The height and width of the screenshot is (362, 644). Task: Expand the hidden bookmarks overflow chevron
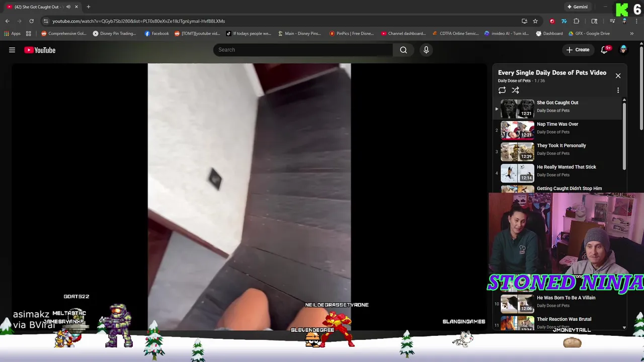[x=631, y=34]
